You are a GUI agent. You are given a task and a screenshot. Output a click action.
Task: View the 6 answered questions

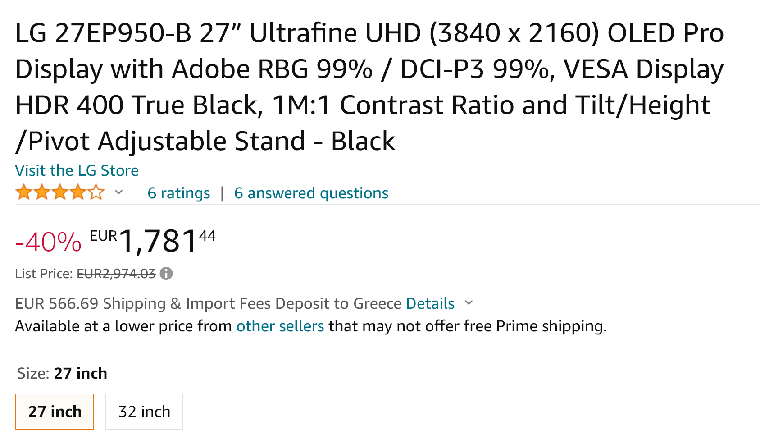(x=311, y=193)
